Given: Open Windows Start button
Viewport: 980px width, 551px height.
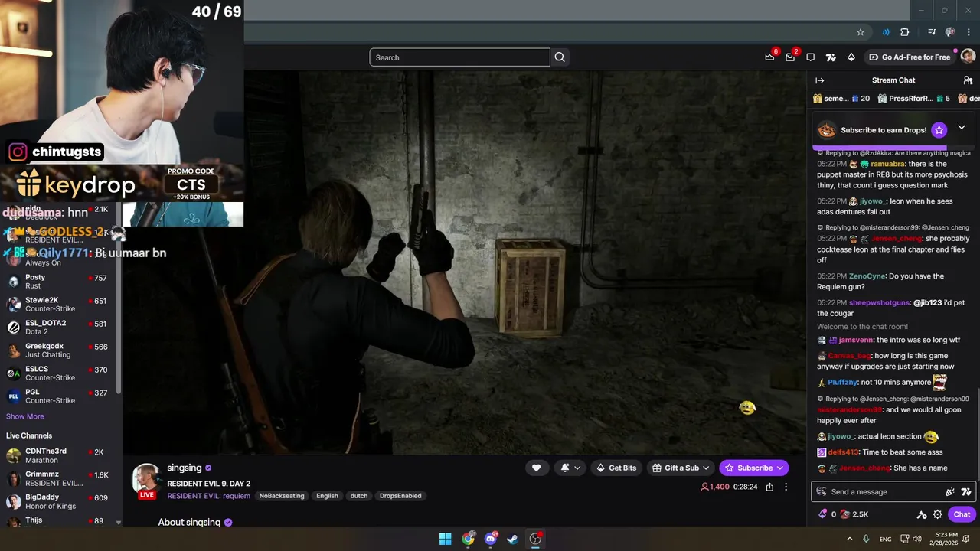Looking at the screenshot, I should click(x=445, y=539).
